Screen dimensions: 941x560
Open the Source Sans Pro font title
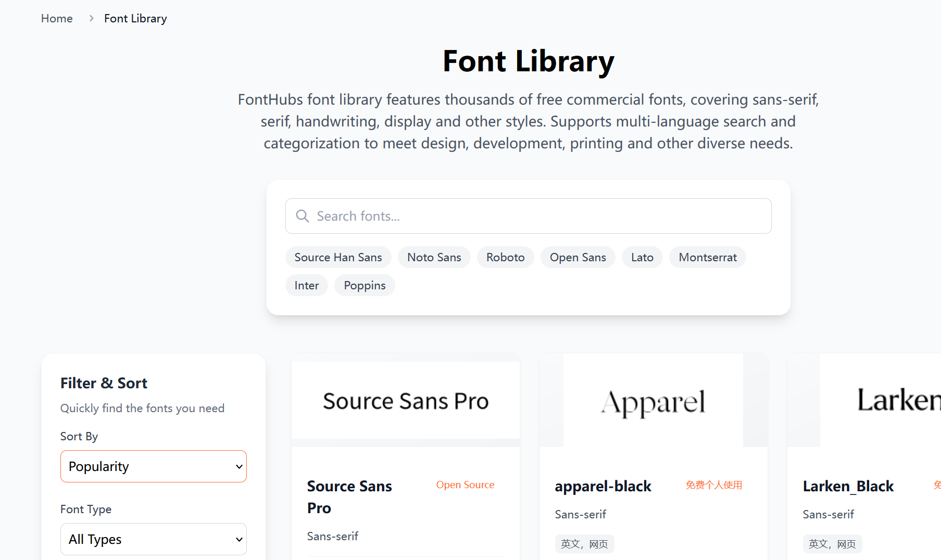349,497
